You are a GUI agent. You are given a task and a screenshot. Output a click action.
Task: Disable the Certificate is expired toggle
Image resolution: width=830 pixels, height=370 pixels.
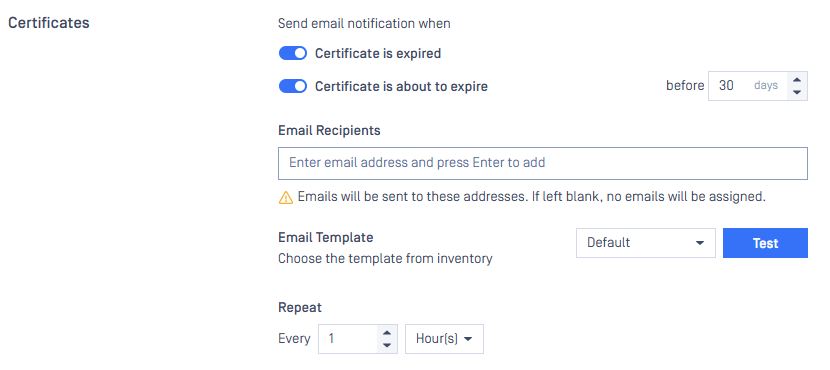click(293, 53)
